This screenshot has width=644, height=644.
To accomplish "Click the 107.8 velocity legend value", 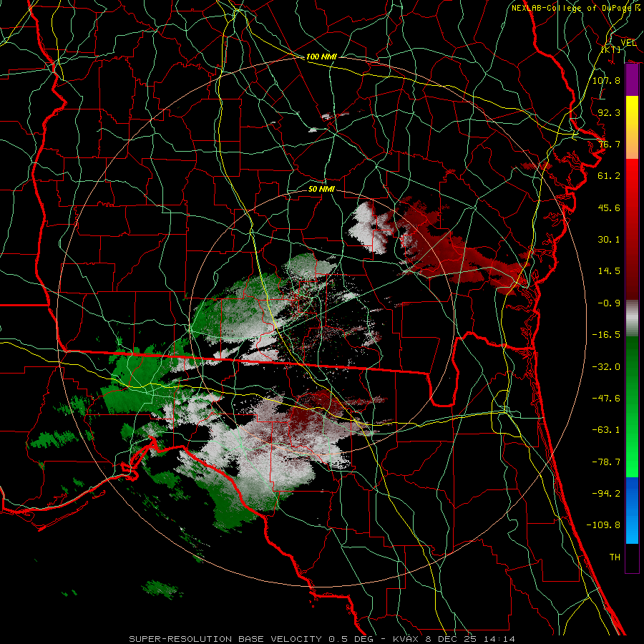I will click(606, 80).
